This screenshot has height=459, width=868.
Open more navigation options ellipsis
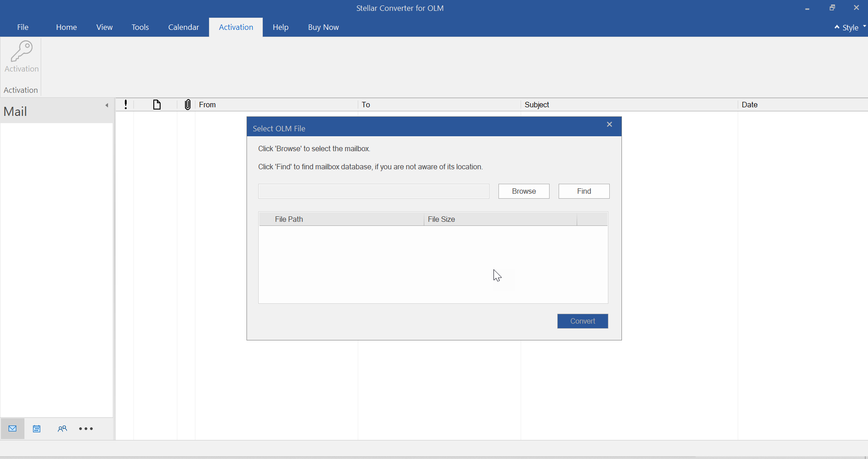click(86, 429)
